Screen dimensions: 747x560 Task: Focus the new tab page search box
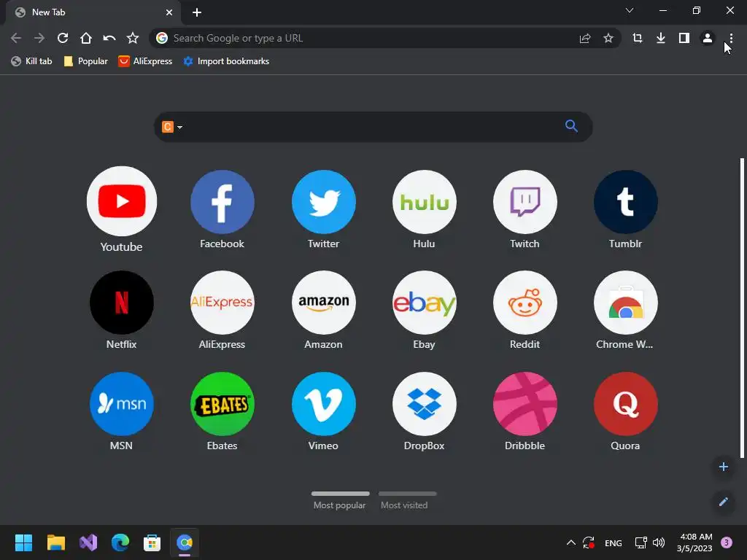coord(373,127)
